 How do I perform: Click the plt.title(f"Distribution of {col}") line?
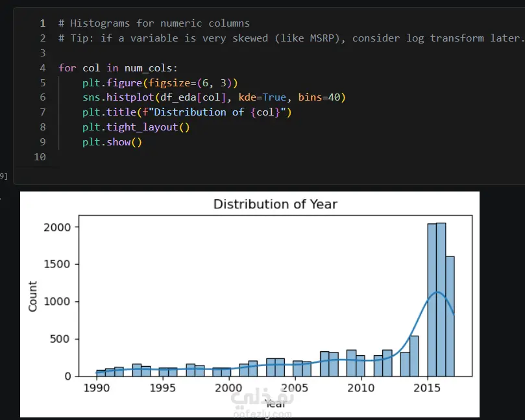[x=187, y=112]
